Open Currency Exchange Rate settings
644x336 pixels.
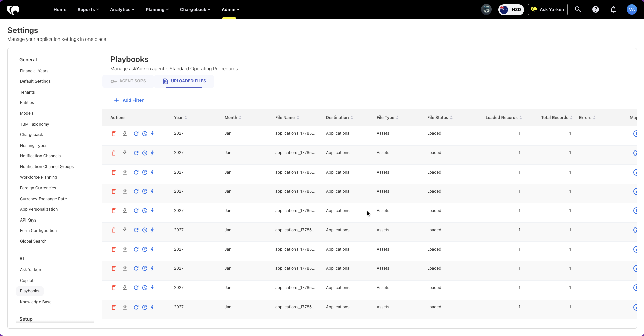pyautogui.click(x=43, y=199)
